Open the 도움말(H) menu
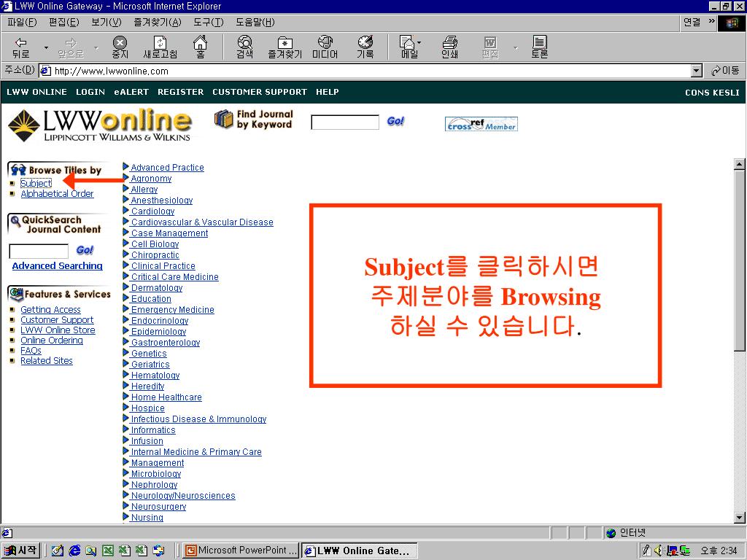Image resolution: width=747 pixels, height=560 pixels. pyautogui.click(x=255, y=23)
